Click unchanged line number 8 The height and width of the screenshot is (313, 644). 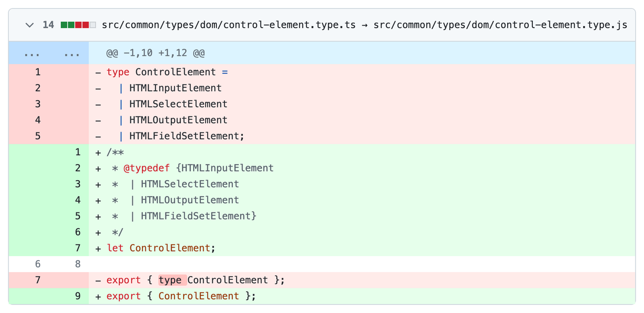point(77,264)
